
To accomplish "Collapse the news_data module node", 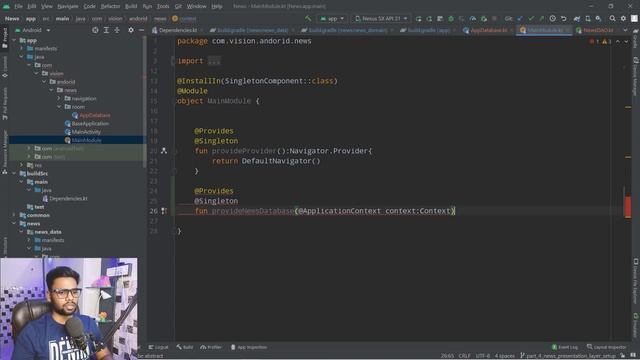I will [x=22, y=232].
